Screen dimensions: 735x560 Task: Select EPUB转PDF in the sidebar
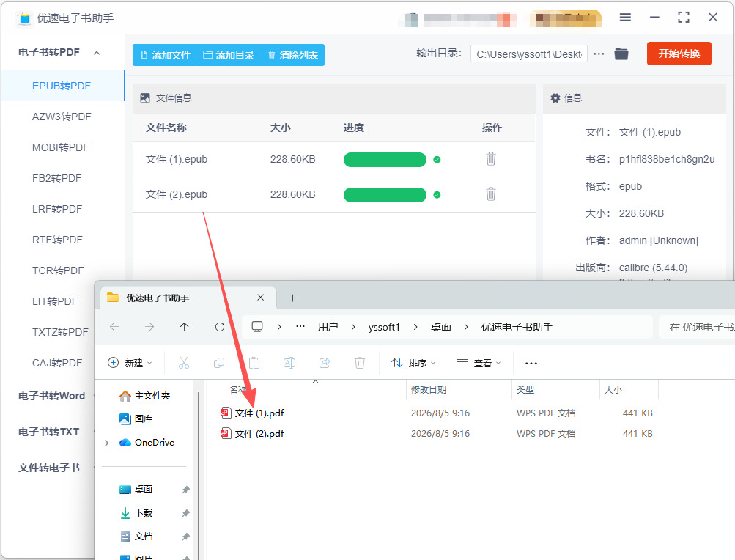pyautogui.click(x=63, y=86)
